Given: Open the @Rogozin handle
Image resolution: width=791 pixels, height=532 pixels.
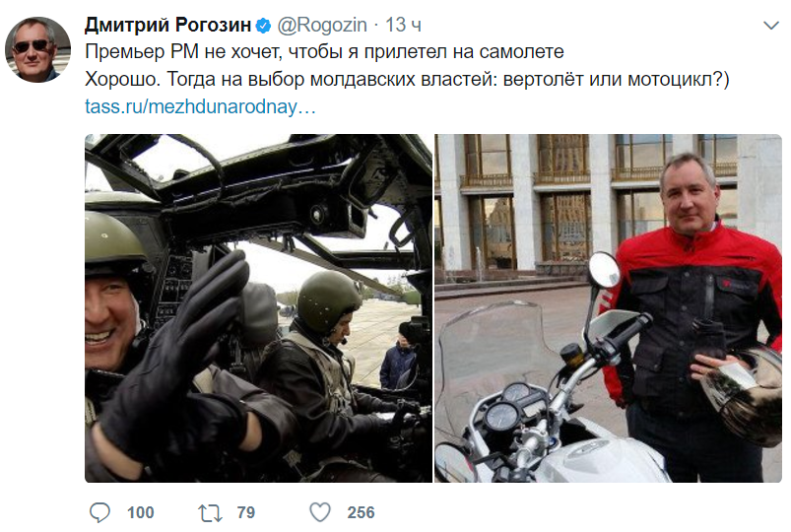Looking at the screenshot, I should click(x=322, y=25).
